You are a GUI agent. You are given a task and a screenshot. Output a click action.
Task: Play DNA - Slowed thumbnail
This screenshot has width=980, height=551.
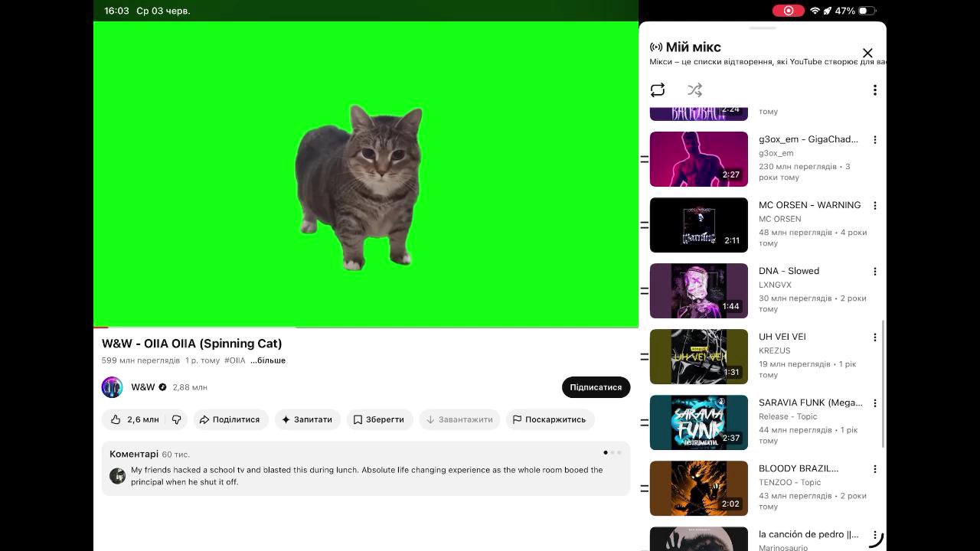tap(699, 291)
